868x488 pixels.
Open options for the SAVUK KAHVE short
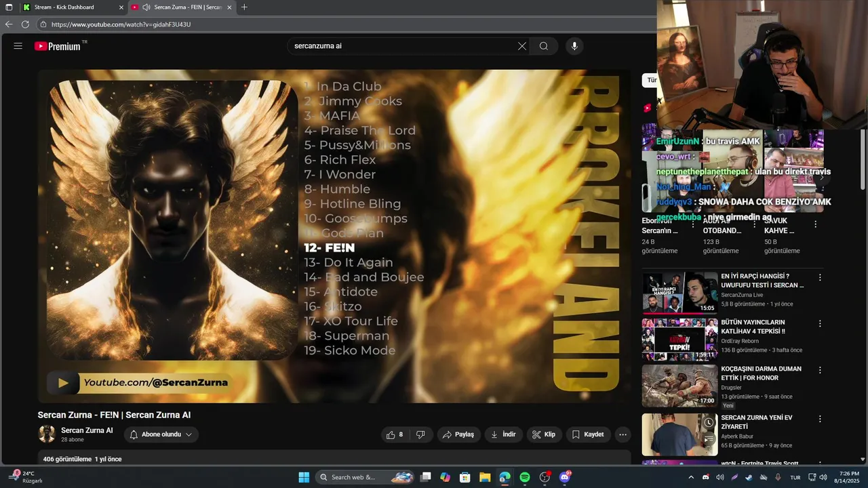click(x=815, y=224)
